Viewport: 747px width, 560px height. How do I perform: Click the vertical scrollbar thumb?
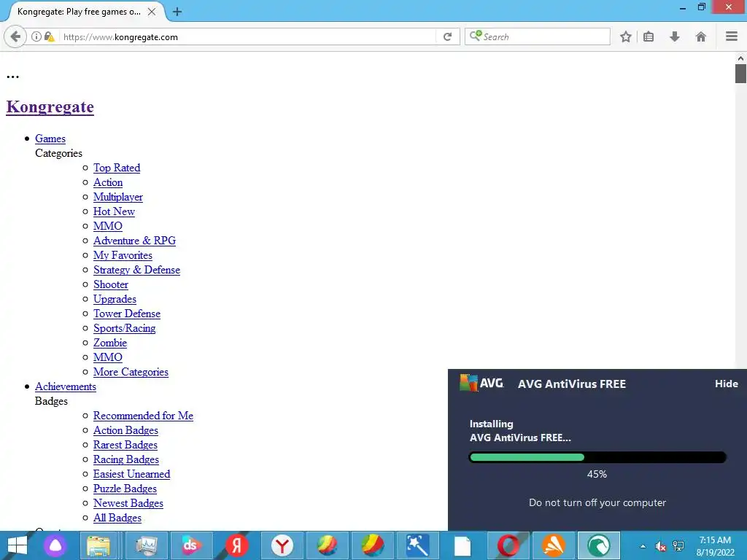tap(740, 74)
